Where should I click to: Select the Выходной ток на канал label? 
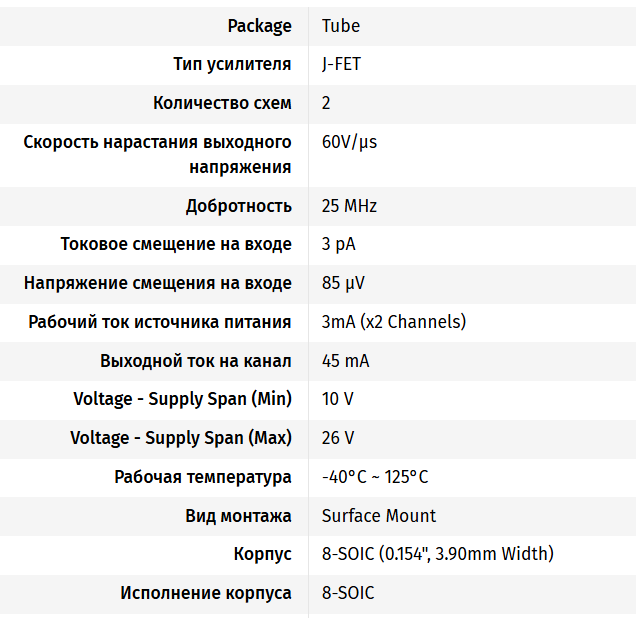pos(196,361)
